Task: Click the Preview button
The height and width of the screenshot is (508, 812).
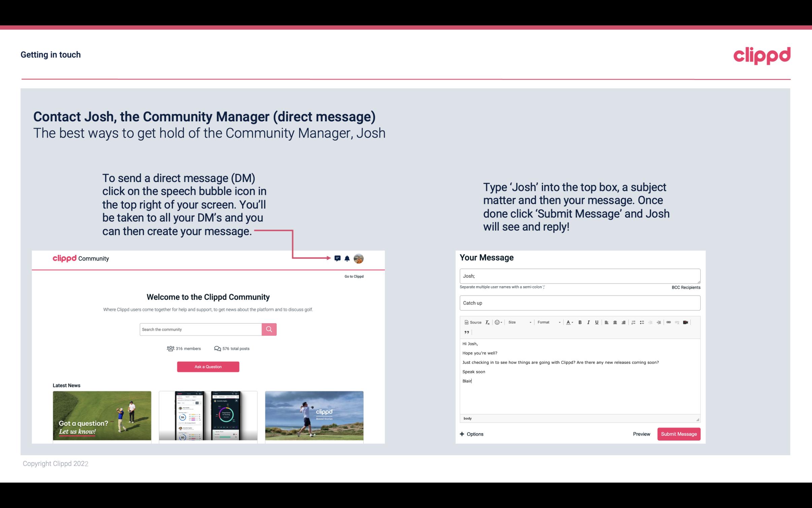Action: (641, 434)
